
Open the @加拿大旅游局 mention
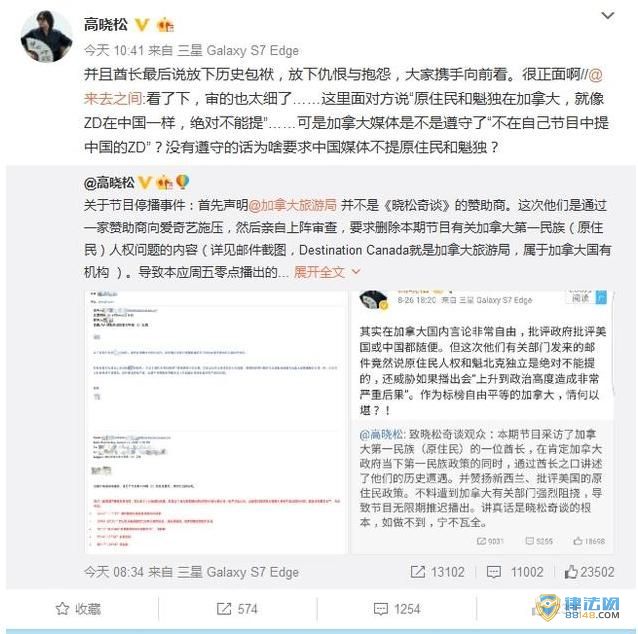(293, 205)
